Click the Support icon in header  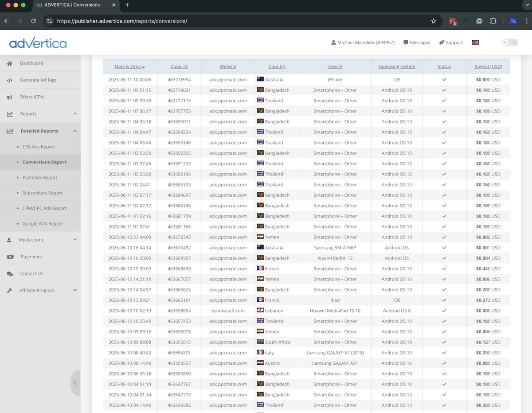pos(442,43)
